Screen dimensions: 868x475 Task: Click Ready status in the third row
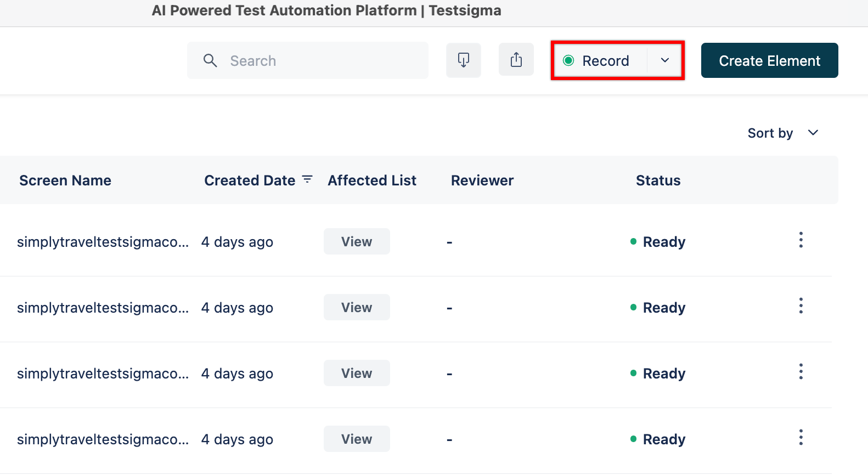(658, 374)
